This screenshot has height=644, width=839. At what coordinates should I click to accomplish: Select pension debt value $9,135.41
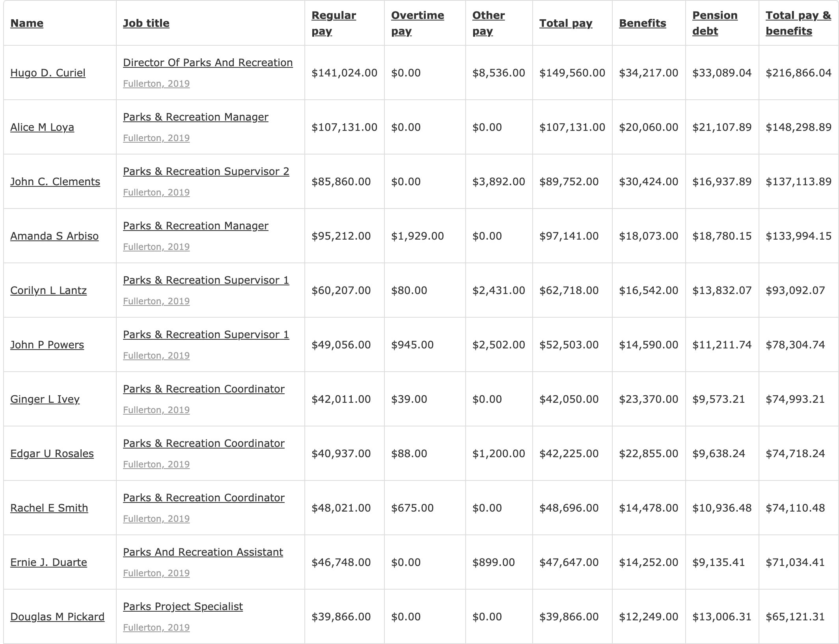coord(719,562)
